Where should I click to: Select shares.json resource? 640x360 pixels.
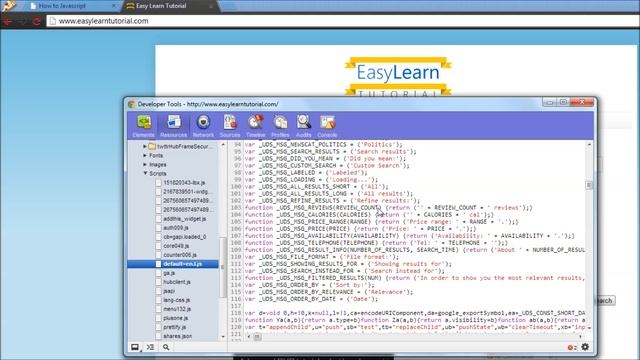pos(178,336)
